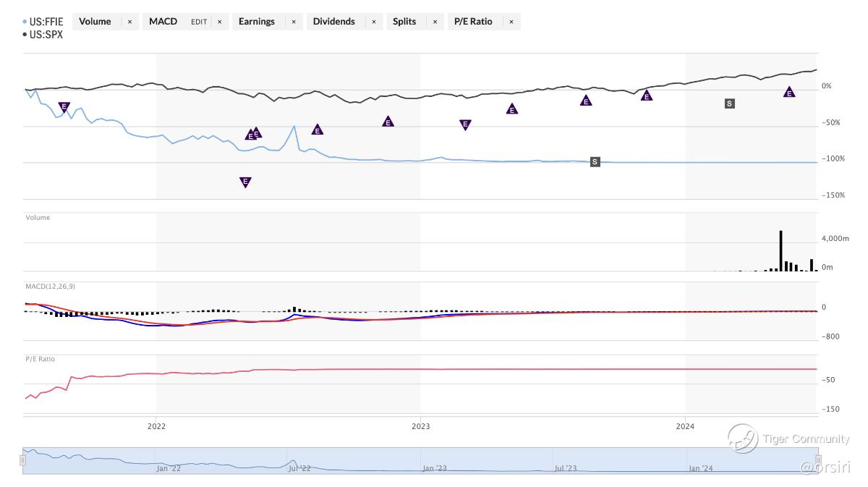The width and height of the screenshot is (868, 487).
Task: Open the early-2023 downward earnings E marker
Action: (x=465, y=124)
